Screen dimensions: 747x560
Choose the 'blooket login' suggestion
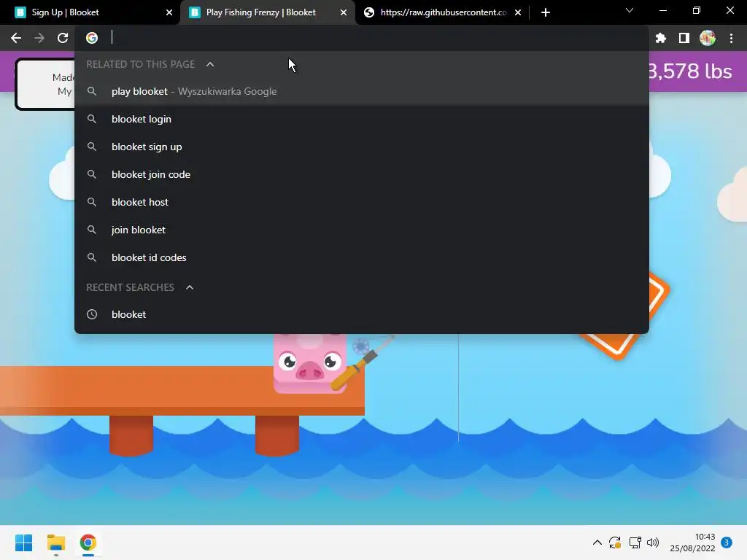pos(362,119)
